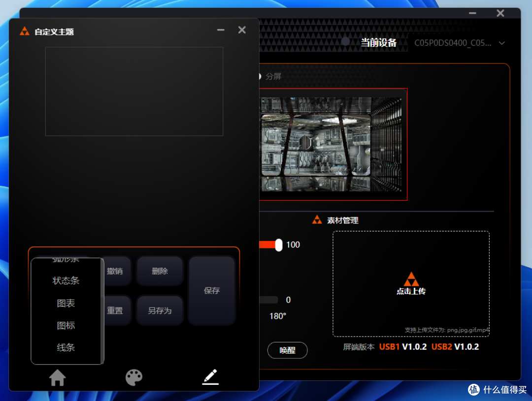Select 图标 from the component list

66,325
